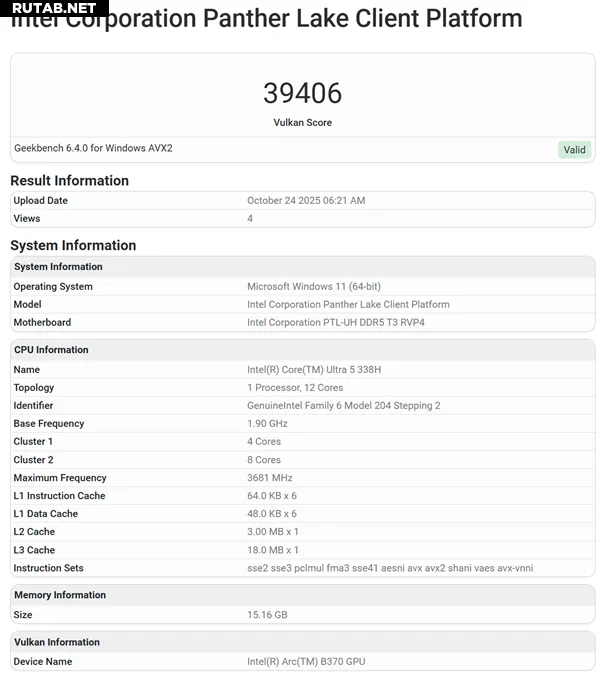Select the Device Name Intel Arc B370 GPU
Viewport: 600px width, 676px height.
click(x=306, y=661)
